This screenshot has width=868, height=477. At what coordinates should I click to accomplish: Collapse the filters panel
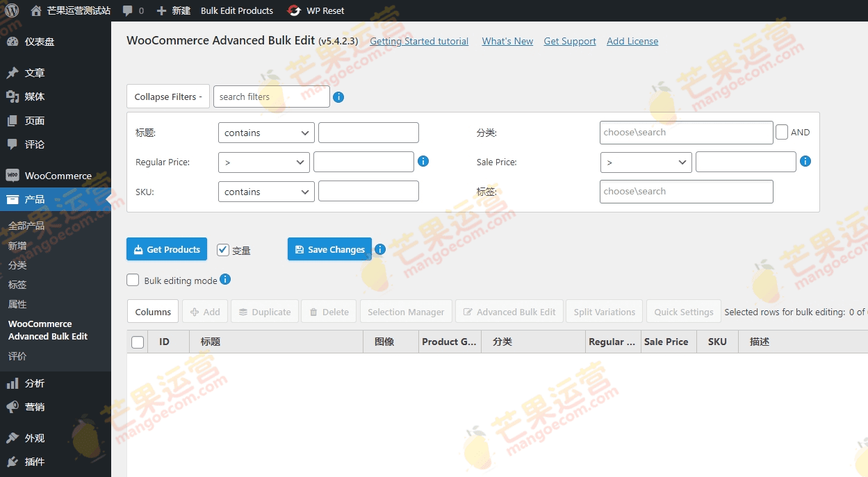coord(168,97)
